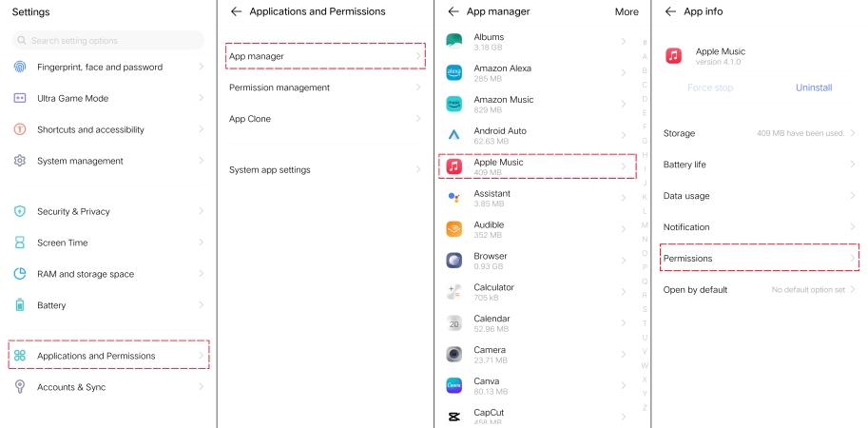The image size is (868, 428).
Task: Open Applications and Permissions in Settings
Action: tap(109, 356)
